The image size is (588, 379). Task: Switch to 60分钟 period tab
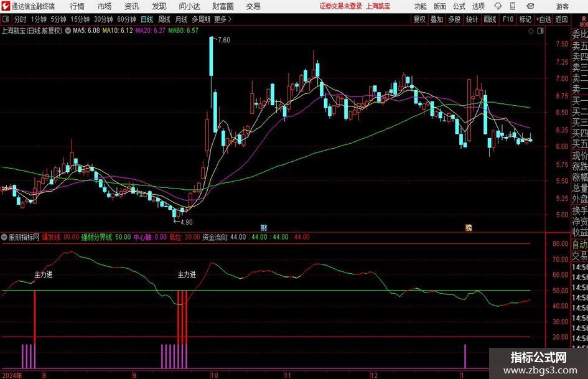tap(126, 19)
